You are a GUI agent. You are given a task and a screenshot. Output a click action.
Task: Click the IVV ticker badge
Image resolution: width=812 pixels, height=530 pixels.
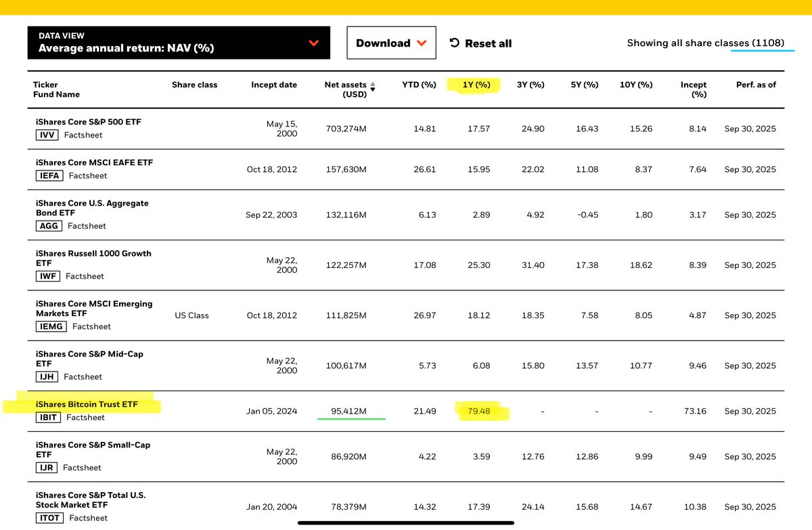(x=47, y=135)
